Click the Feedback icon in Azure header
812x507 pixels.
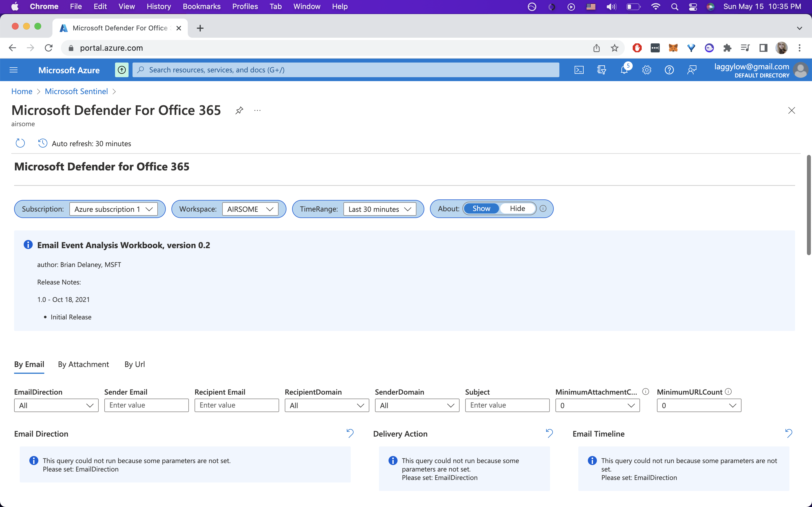(692, 70)
